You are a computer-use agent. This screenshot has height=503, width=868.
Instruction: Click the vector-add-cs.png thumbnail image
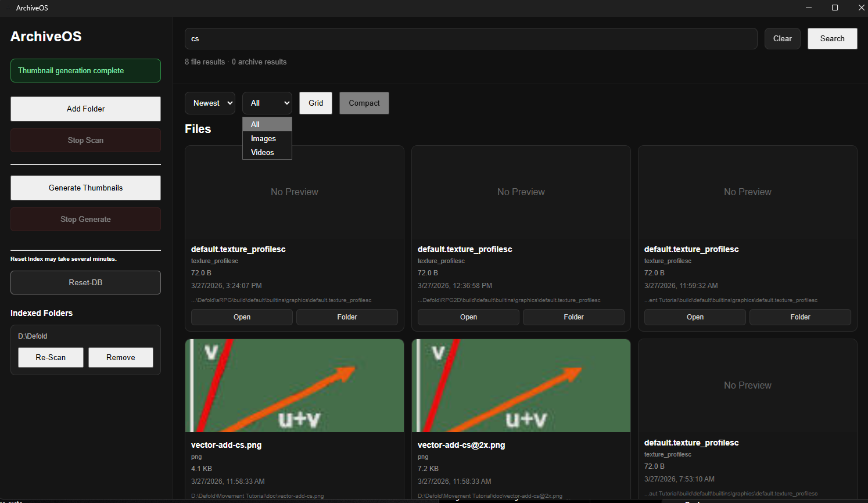pyautogui.click(x=295, y=386)
